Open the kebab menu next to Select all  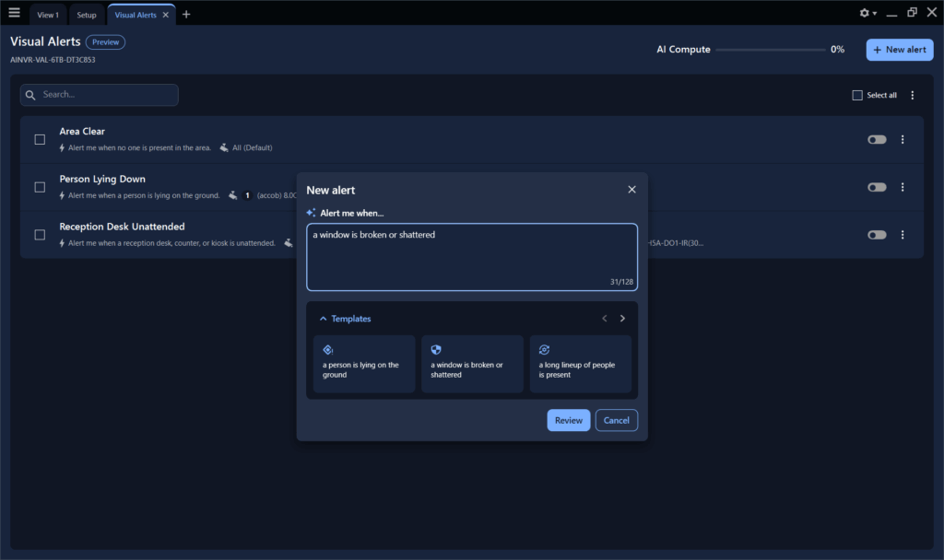[912, 95]
